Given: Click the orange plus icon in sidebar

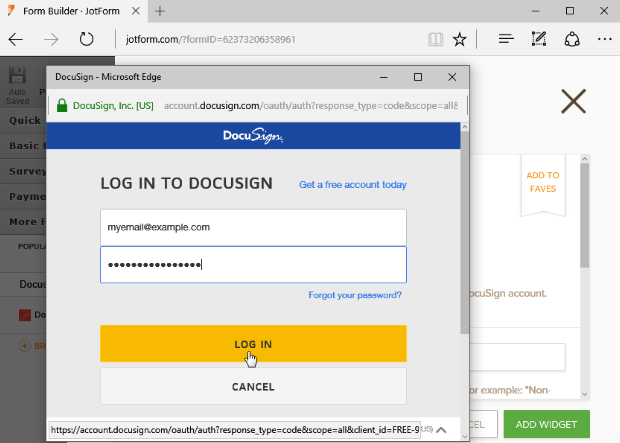Looking at the screenshot, I should coord(25,346).
